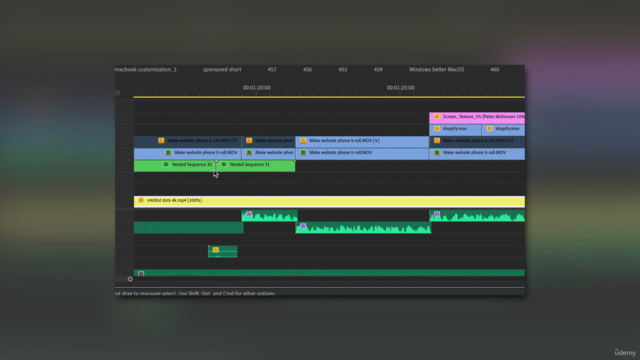Click the green fx badge on the short light-blue Make website phon clip

click(249, 153)
